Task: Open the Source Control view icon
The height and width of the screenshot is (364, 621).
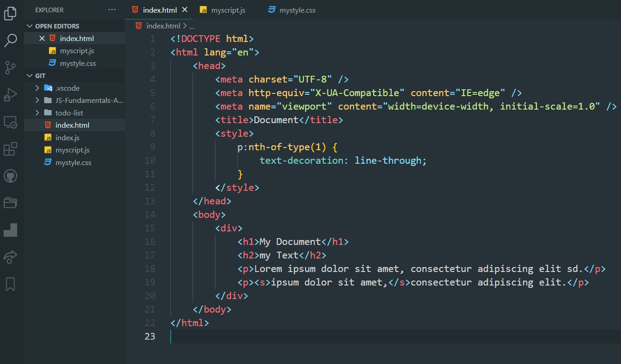Action: tap(10, 68)
